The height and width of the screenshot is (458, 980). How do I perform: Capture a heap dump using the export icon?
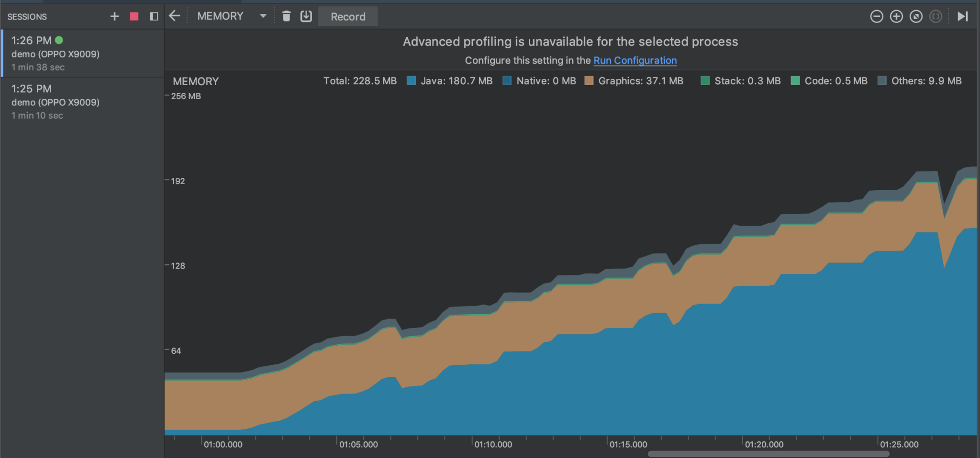click(x=306, y=16)
